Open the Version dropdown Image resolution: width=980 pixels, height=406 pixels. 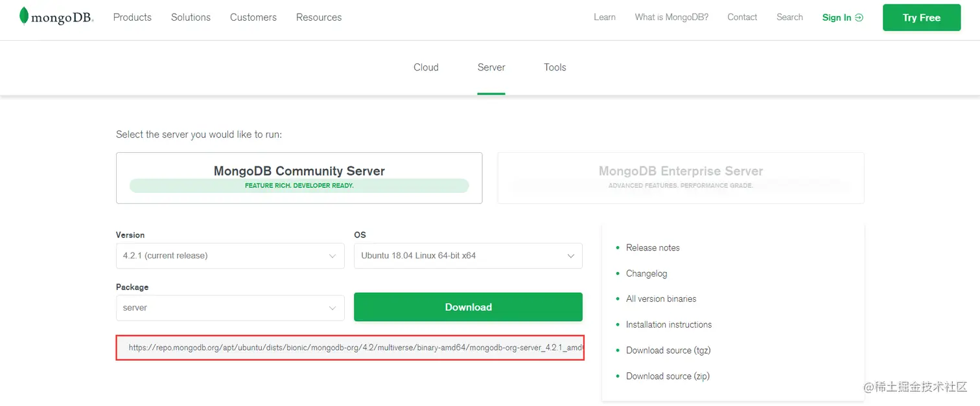click(230, 256)
